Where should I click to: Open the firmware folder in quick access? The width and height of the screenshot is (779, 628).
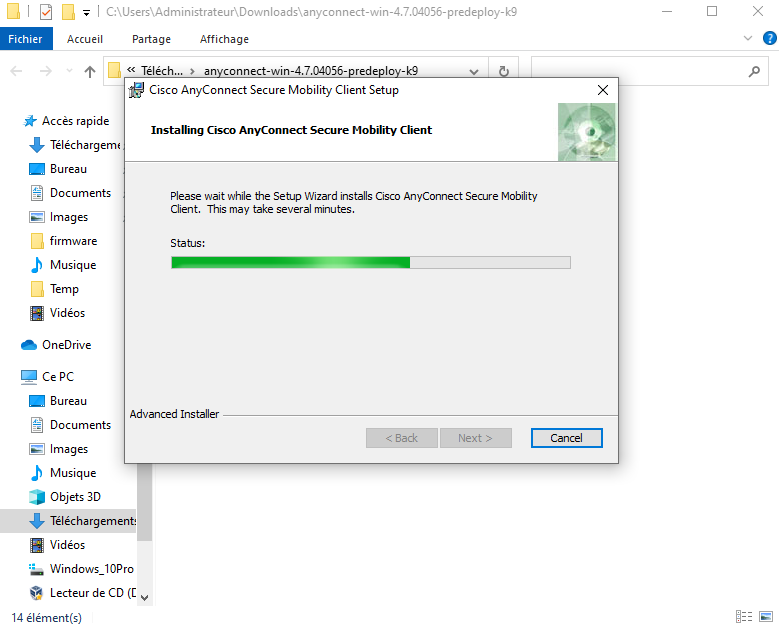coord(73,241)
